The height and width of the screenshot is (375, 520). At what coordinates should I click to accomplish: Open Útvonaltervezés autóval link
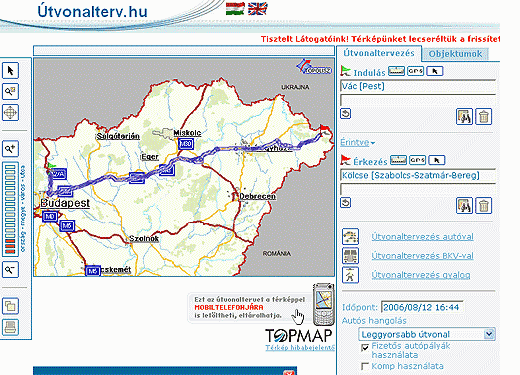click(x=422, y=237)
